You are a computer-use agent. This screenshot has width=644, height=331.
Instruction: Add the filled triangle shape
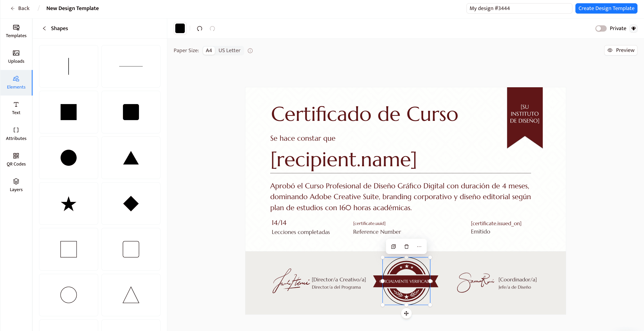click(131, 158)
